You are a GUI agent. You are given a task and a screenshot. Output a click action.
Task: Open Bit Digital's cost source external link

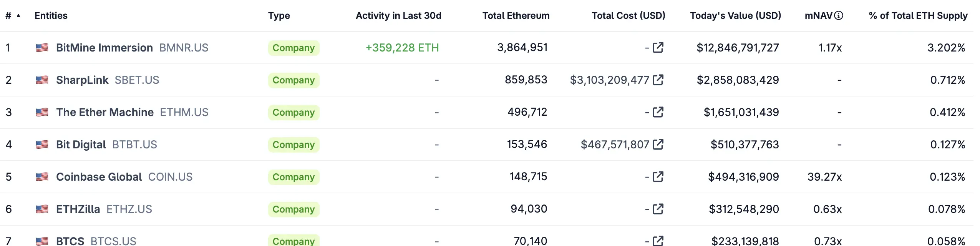pyautogui.click(x=658, y=145)
